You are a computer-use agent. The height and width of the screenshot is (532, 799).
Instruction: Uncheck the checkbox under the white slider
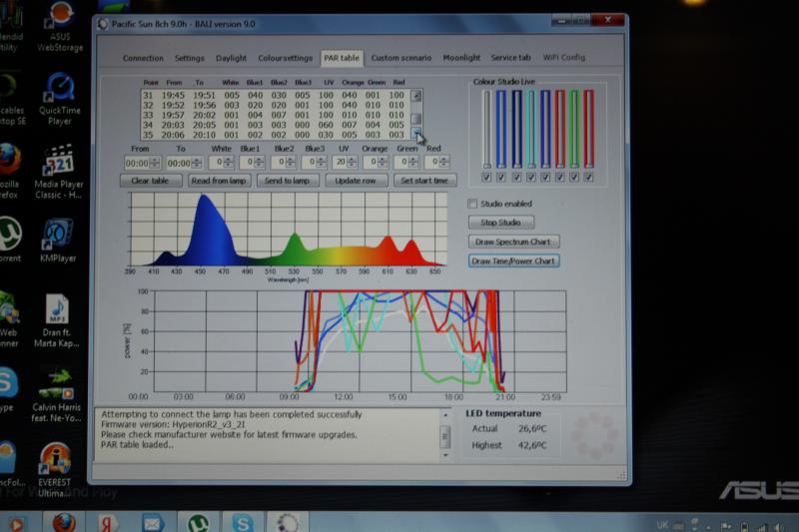coord(486,178)
